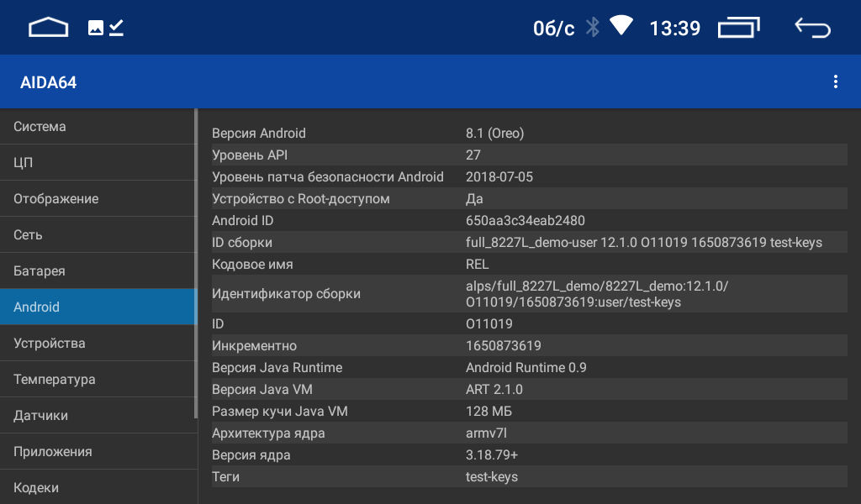Click the sidebar scrollbar handle
This screenshot has width=861, height=504.
click(x=195, y=264)
